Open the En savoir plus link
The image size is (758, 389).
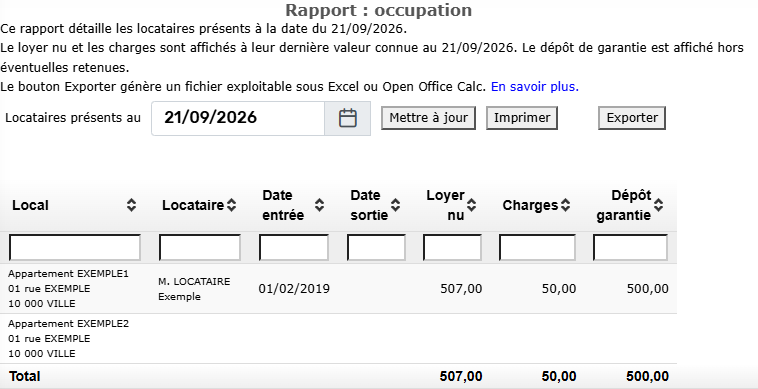pyautogui.click(x=535, y=87)
